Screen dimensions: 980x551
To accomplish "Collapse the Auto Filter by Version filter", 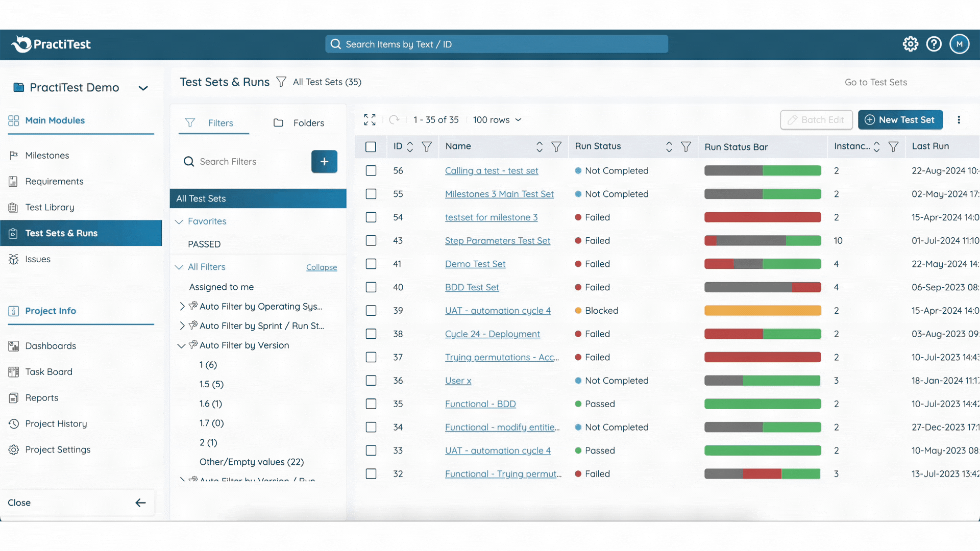I will click(x=181, y=345).
